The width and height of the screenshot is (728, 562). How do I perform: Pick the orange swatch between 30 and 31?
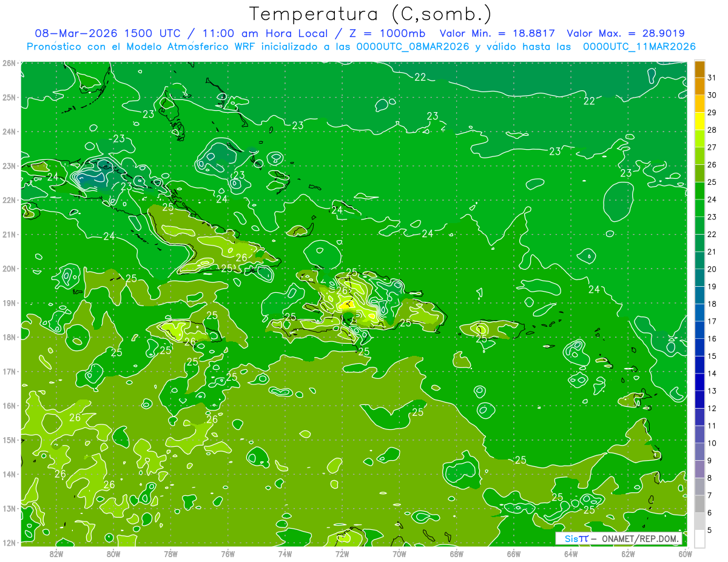[x=699, y=86]
